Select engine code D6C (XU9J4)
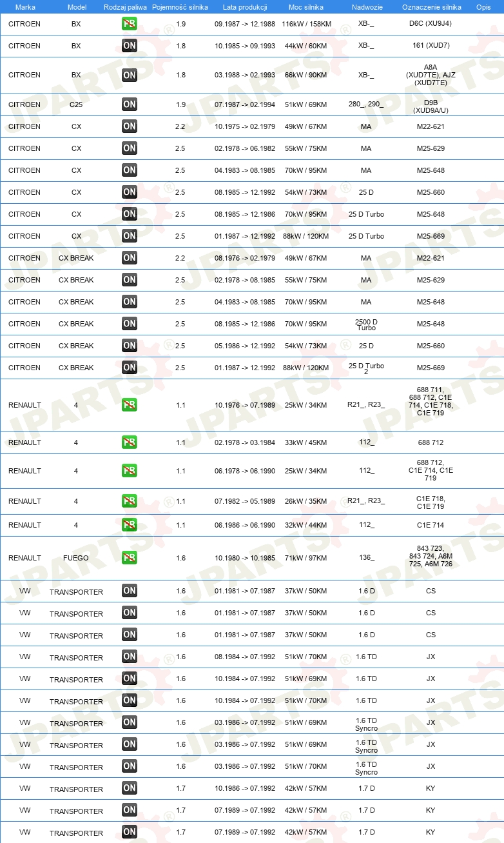The image size is (504, 843). click(431, 24)
